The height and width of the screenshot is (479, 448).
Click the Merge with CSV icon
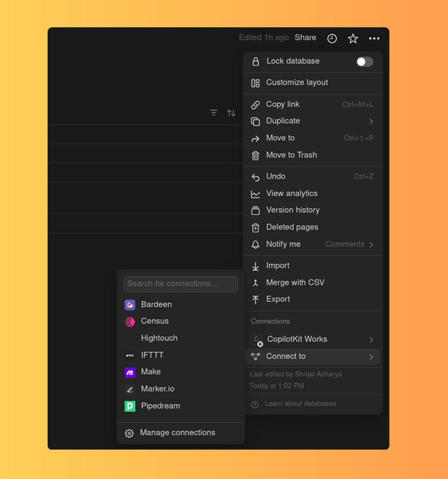click(255, 283)
